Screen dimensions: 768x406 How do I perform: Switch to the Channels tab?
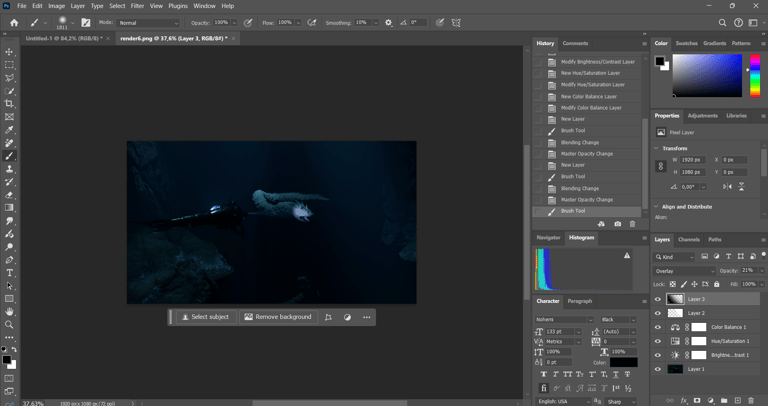(689, 240)
